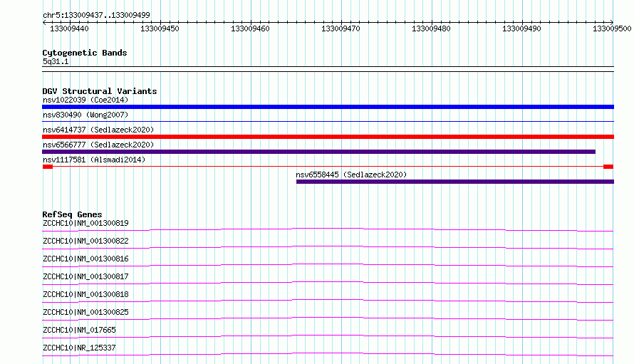Image resolution: width=634 pixels, height=364 pixels.
Task: Click the magenta transcript line for NR_125337
Action: click(x=328, y=354)
